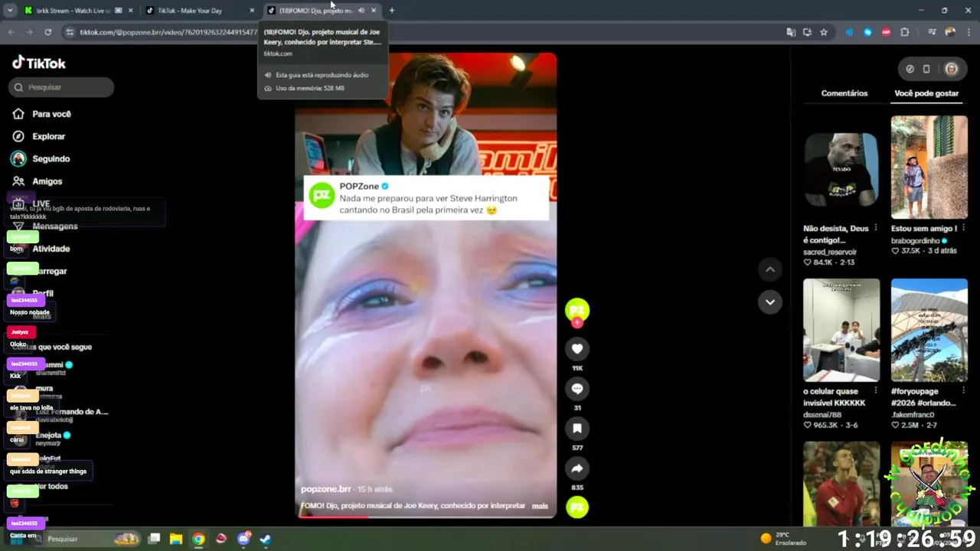This screenshot has width=980, height=551.
Task: Open the popzone.brr username link on the video
Action: 325,489
